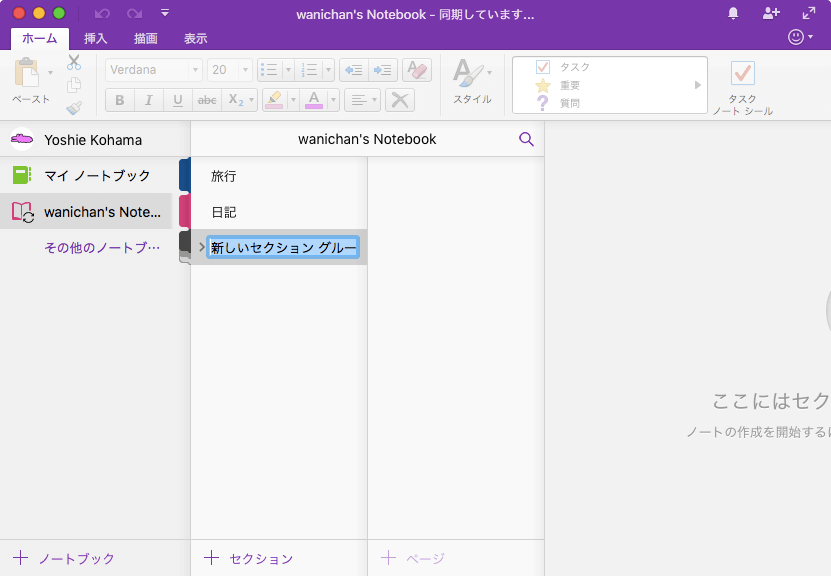Increase indent of the paragraph
Image resolution: width=831 pixels, height=576 pixels.
[383, 70]
